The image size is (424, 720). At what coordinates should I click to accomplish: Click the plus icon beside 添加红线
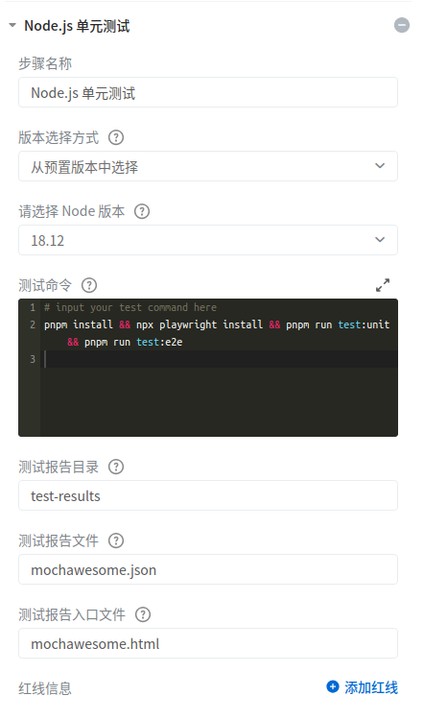333,687
